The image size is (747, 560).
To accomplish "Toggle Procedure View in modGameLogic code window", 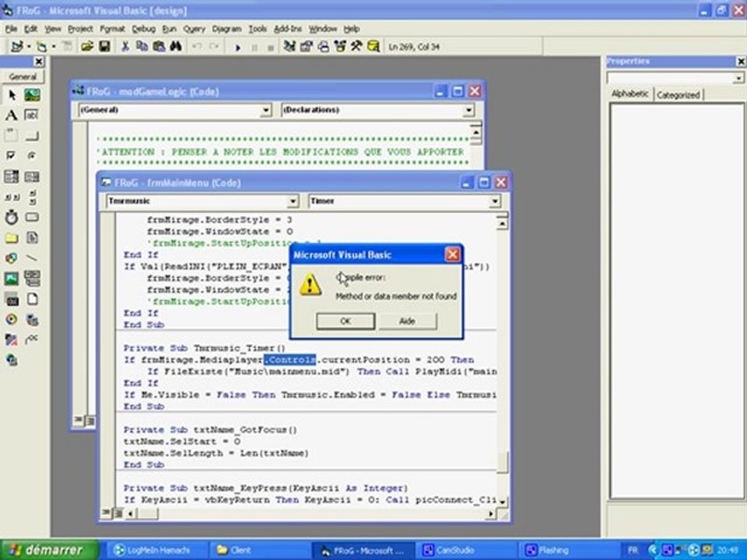I will pyautogui.click(x=78, y=420).
